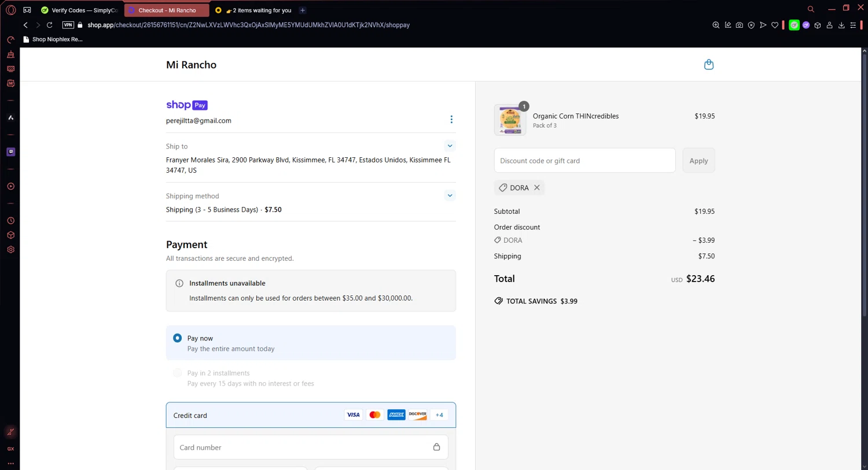
Task: Bookmark page with the heart icon
Action: (x=775, y=25)
